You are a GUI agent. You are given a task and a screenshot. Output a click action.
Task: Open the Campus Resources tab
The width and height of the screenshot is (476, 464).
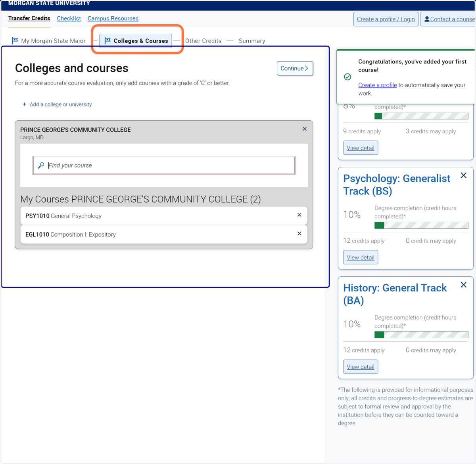click(x=113, y=19)
